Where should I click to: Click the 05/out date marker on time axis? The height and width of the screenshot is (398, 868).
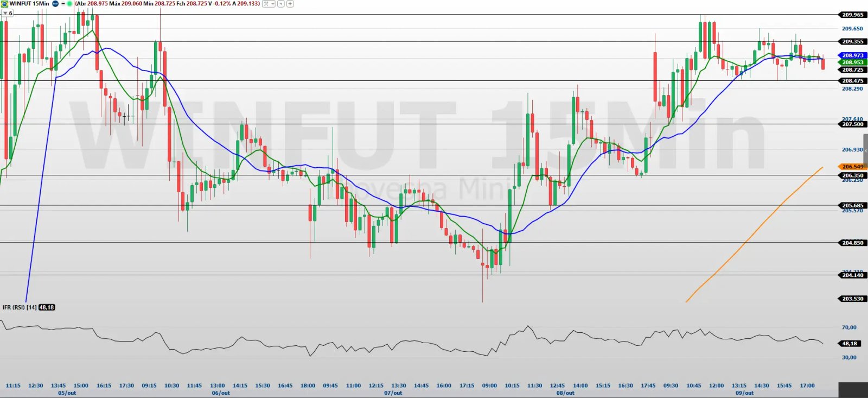(x=67, y=393)
